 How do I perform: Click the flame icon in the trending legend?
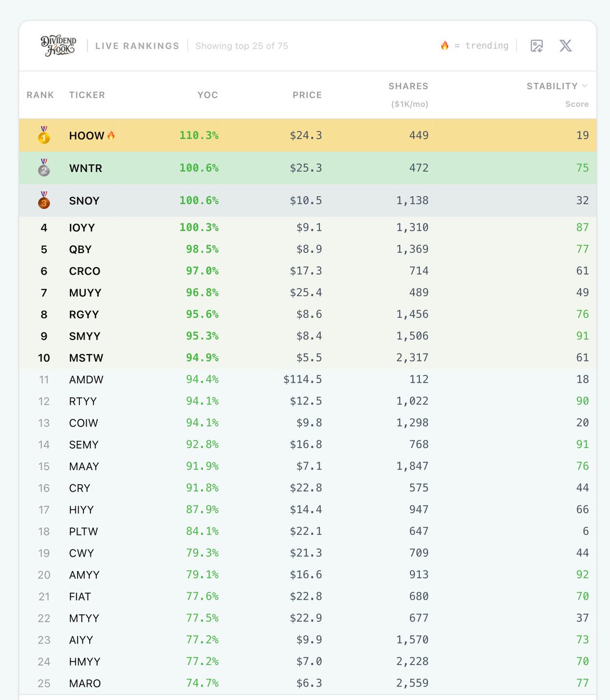[x=444, y=45]
